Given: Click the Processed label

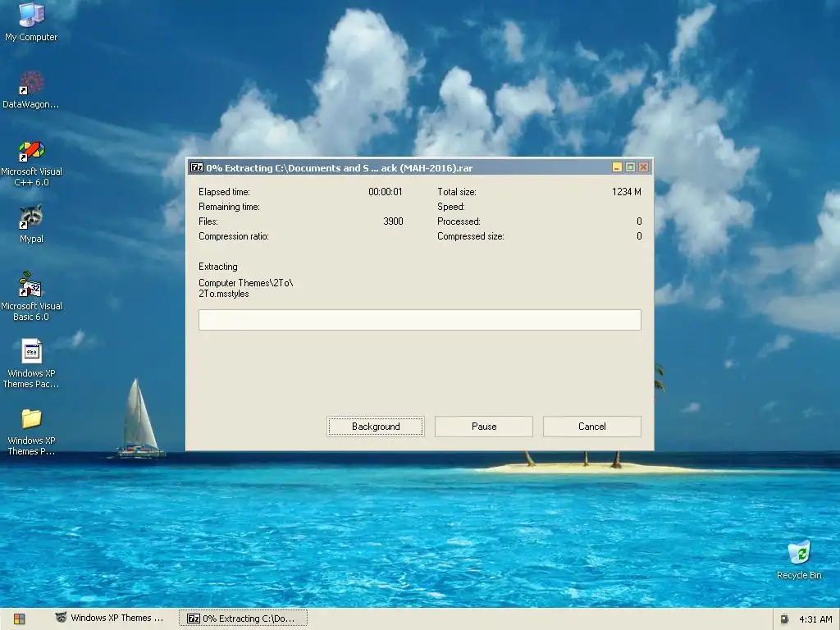Looking at the screenshot, I should point(459,221).
